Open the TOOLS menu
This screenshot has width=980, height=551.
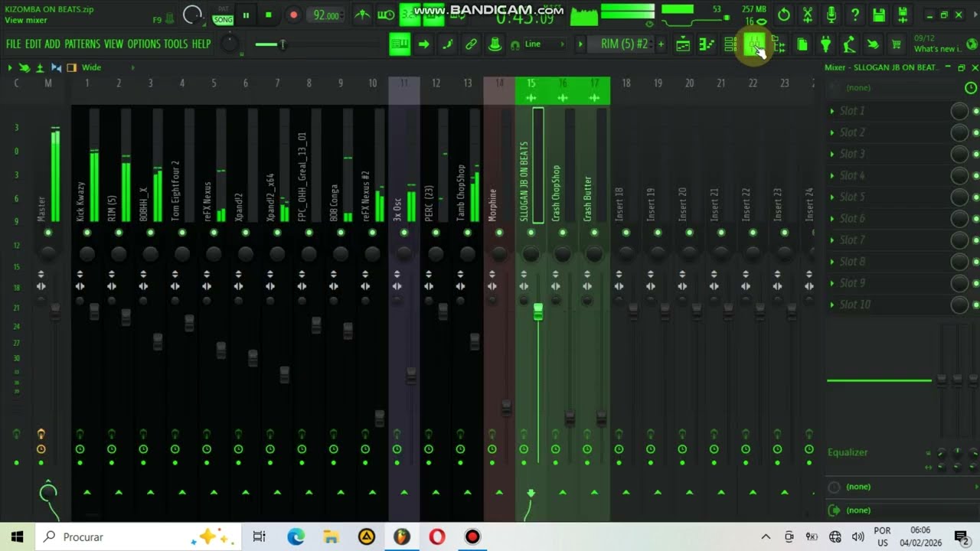pos(175,44)
